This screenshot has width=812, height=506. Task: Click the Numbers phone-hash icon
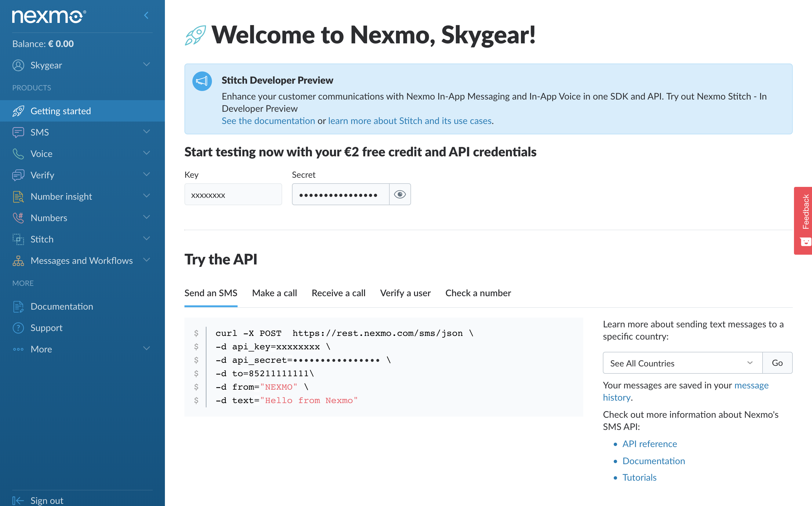click(x=18, y=218)
